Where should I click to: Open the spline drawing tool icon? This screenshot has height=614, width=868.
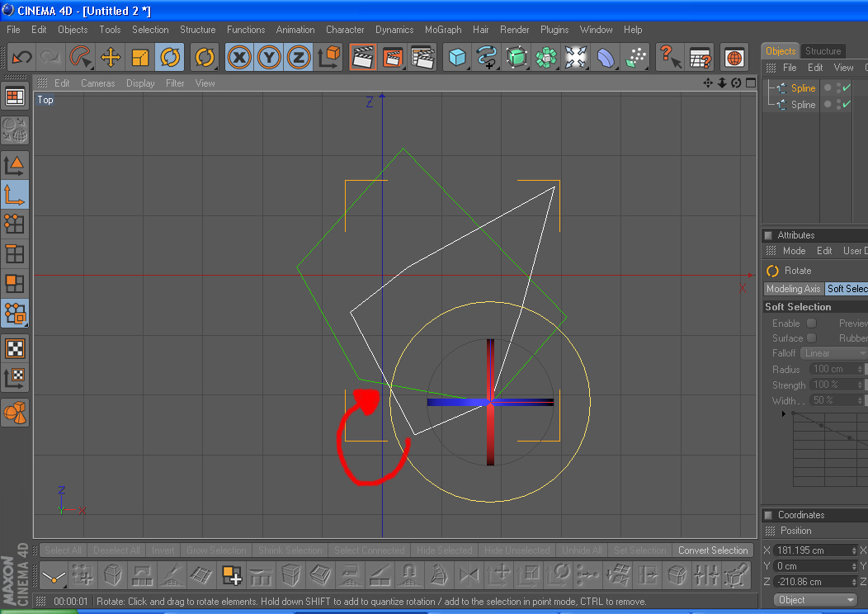(487, 57)
